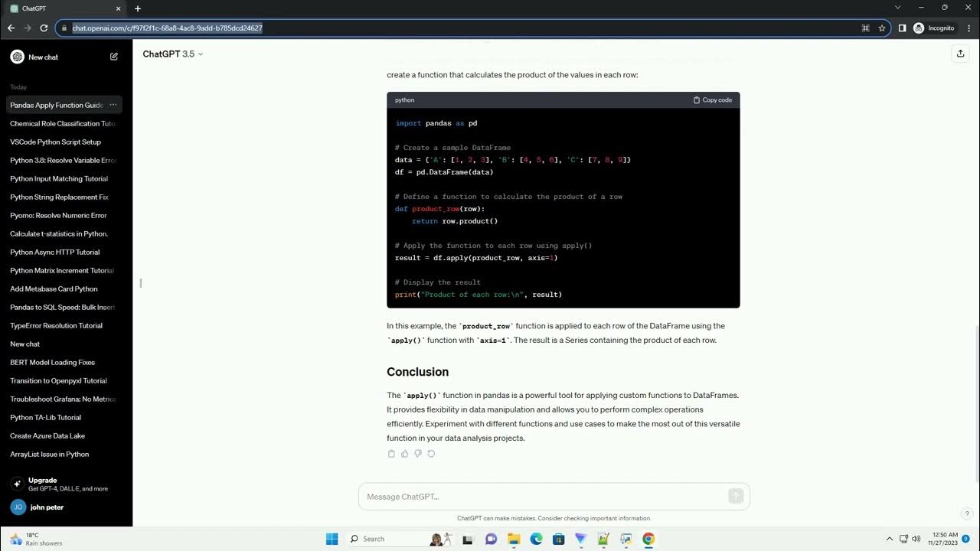Open the chat app icon in taskbar
The width and height of the screenshot is (980, 551).
pos(492,539)
